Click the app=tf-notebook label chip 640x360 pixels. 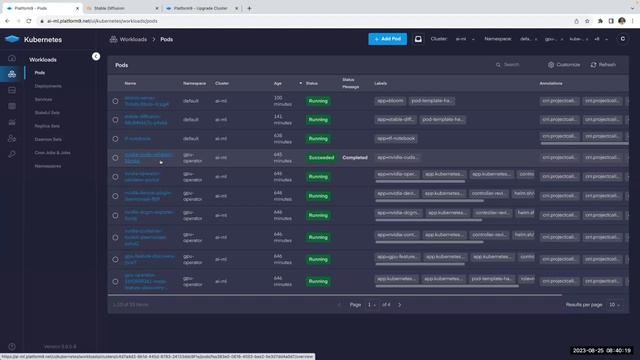[396, 139]
